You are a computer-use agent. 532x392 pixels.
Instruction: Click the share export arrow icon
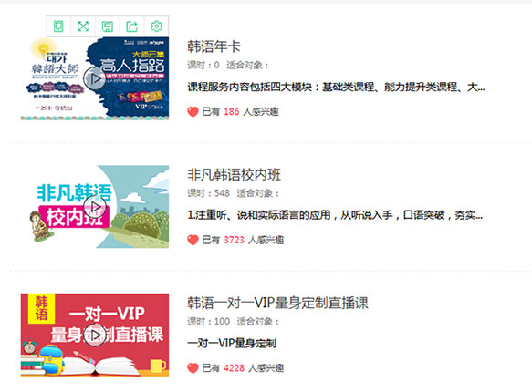coord(132,26)
